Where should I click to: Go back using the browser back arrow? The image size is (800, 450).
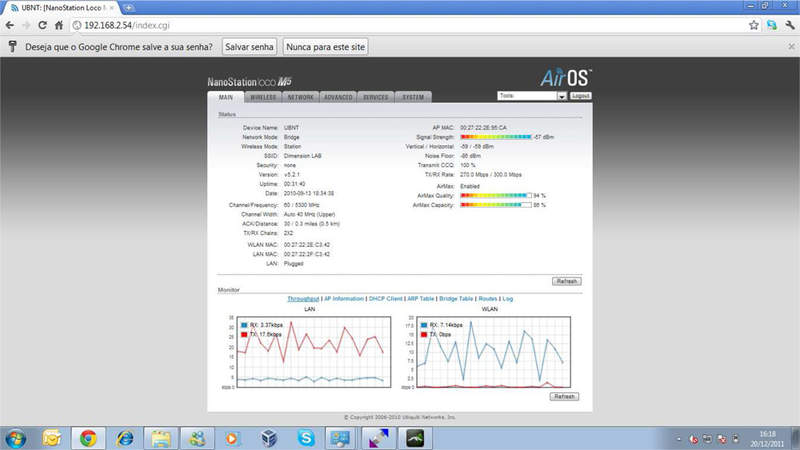pos(10,25)
